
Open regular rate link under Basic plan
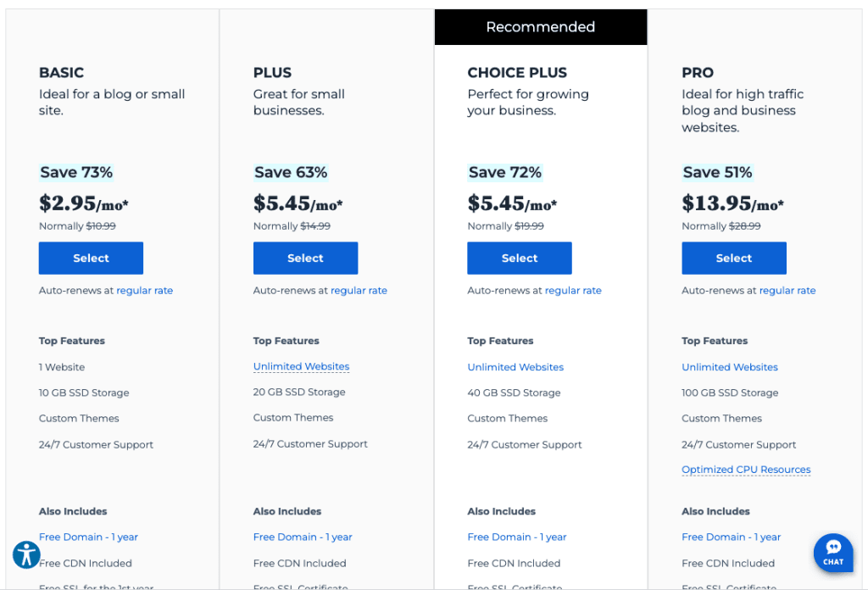click(x=144, y=291)
